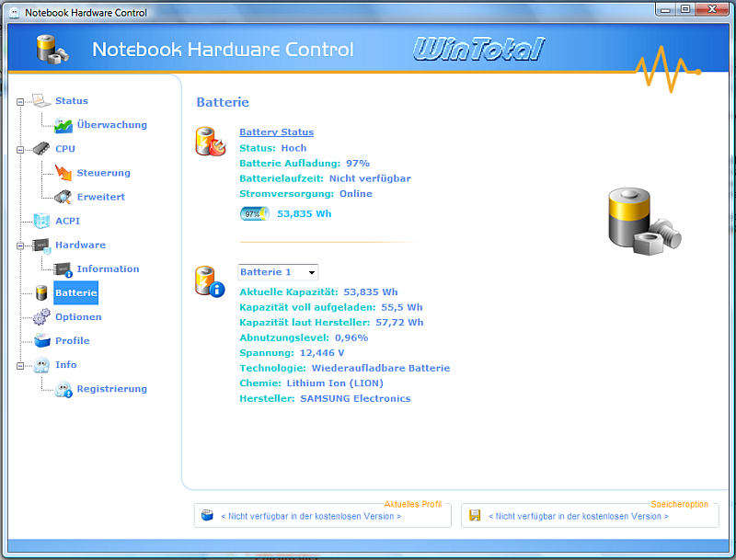Click Abnutzungslevel: 0,96% text
Image resolution: width=736 pixels, height=560 pixels.
click(x=304, y=337)
